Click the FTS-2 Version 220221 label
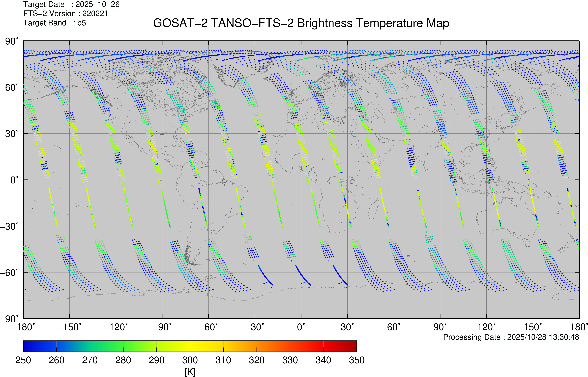 coord(65,13)
